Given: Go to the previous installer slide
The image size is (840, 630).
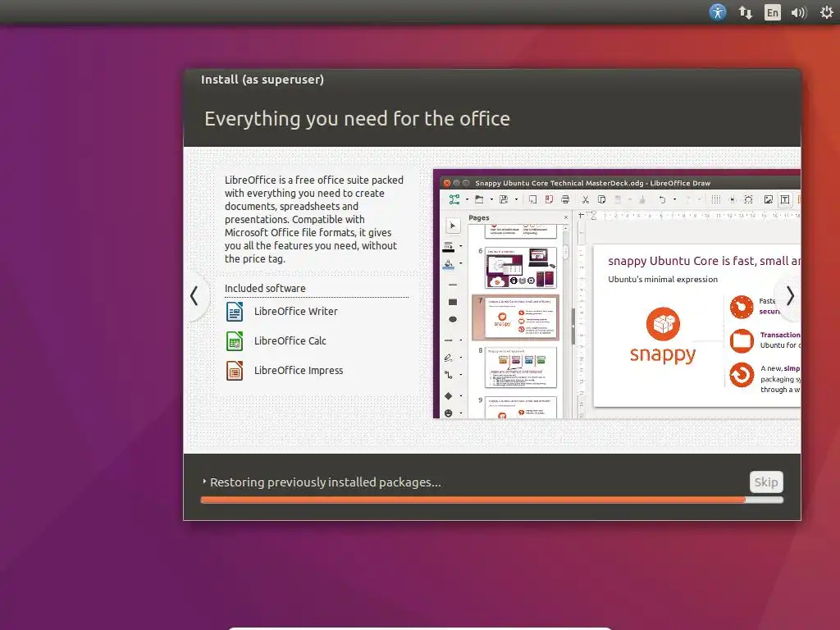Looking at the screenshot, I should [x=194, y=295].
